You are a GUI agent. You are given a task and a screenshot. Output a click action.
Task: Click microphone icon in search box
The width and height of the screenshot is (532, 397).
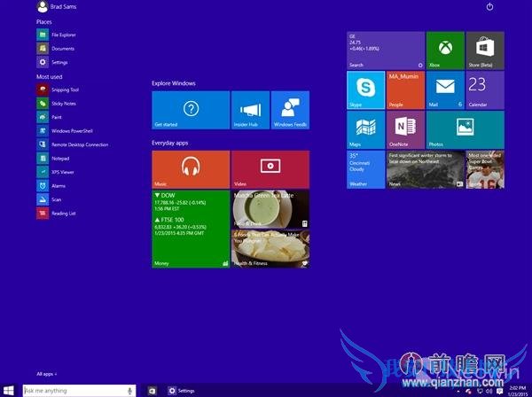coord(129,391)
